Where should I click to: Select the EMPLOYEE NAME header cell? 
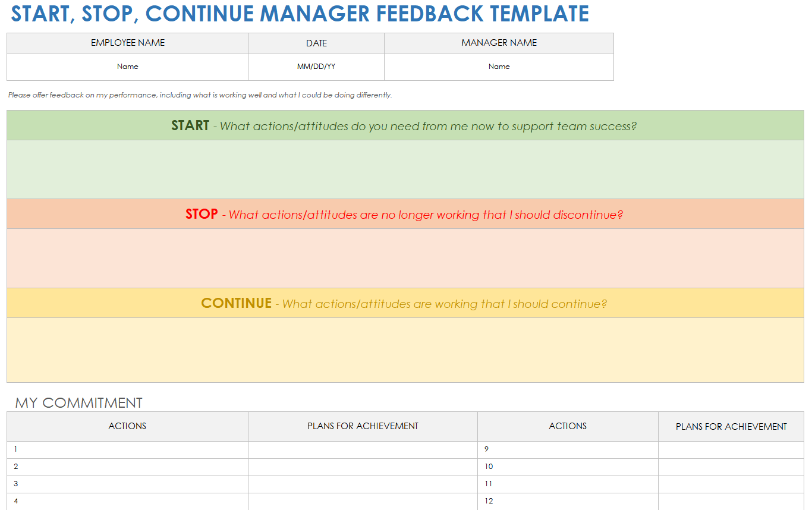127,43
